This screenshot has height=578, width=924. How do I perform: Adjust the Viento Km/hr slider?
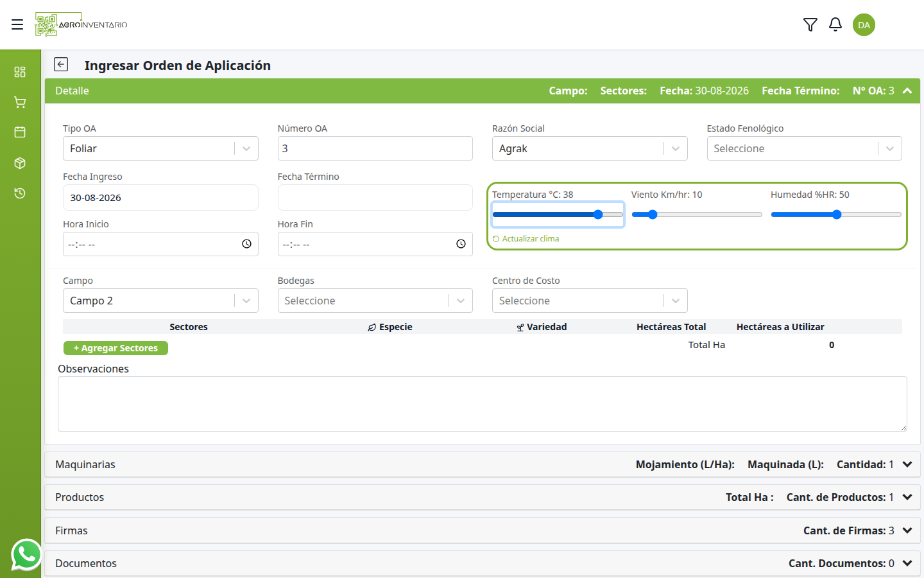pyautogui.click(x=697, y=215)
